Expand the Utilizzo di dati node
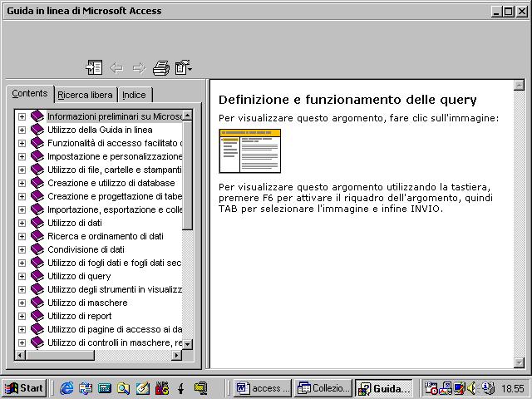 tap(22, 223)
